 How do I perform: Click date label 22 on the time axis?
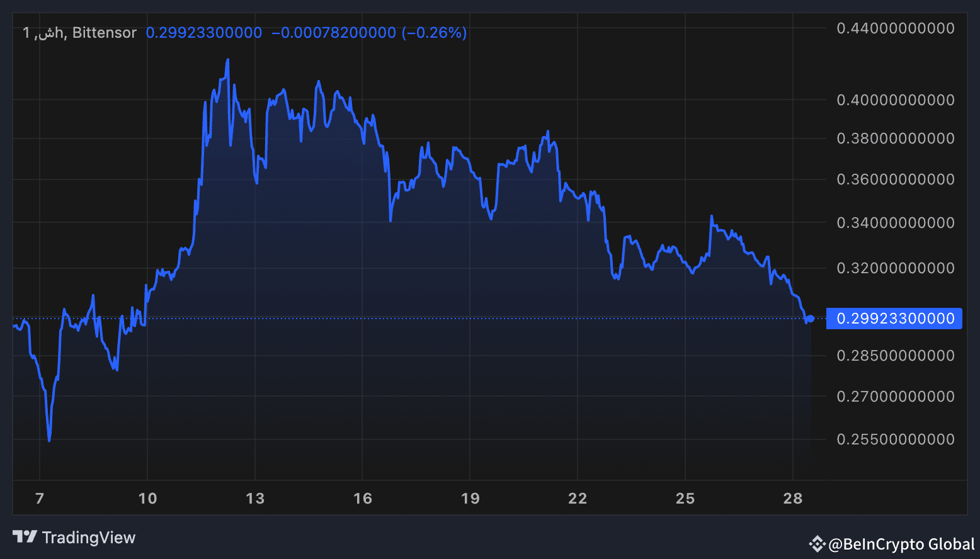tap(578, 499)
